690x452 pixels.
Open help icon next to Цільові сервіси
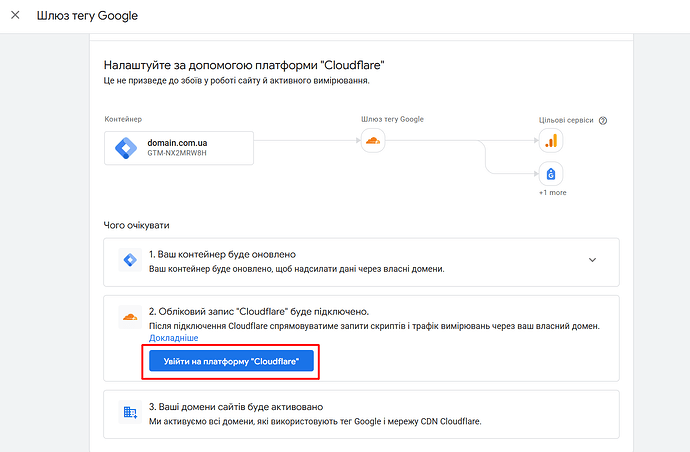pos(603,121)
